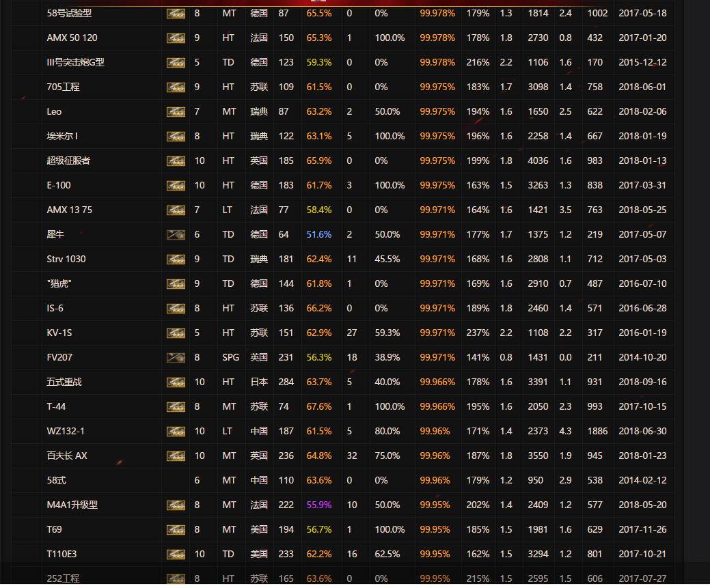The image size is (710, 588).
Task: Click the WZ132-1 tank name
Action: [65, 431]
